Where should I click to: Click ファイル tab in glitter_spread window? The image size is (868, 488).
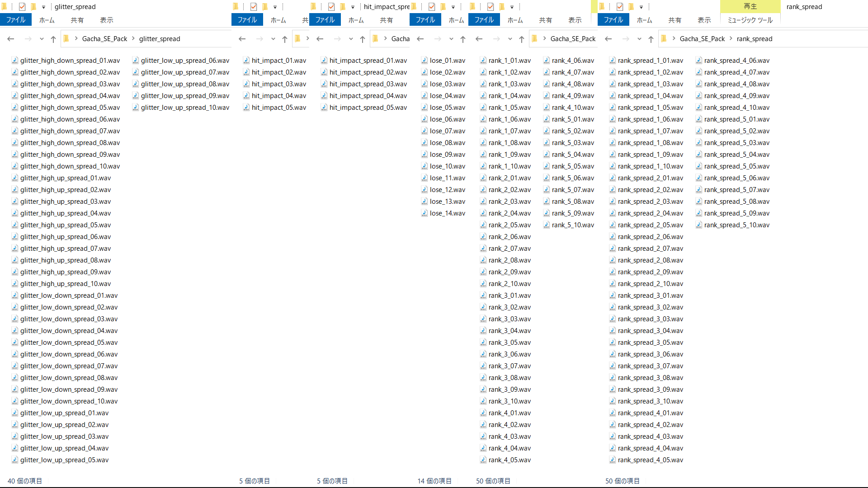tap(16, 20)
